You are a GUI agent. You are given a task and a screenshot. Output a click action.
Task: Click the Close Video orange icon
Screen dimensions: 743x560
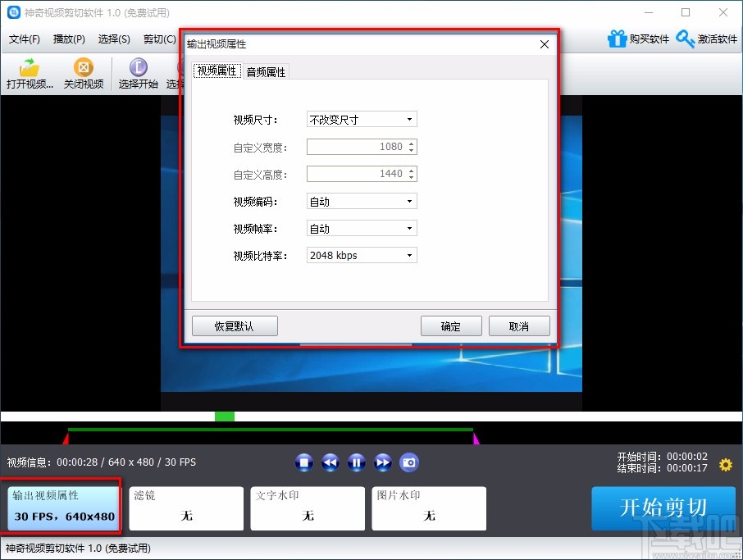pos(84,67)
